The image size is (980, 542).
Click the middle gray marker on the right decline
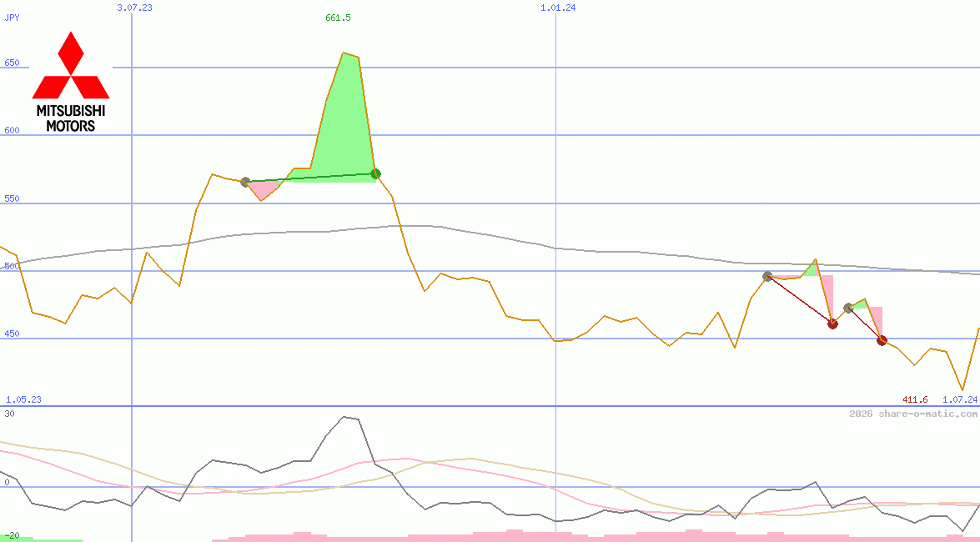pos(847,307)
